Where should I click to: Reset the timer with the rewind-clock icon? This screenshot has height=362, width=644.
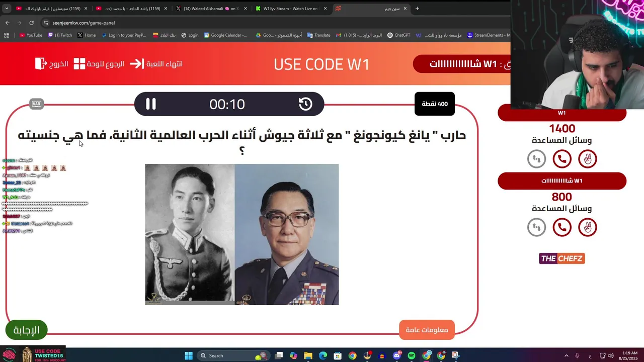(305, 104)
